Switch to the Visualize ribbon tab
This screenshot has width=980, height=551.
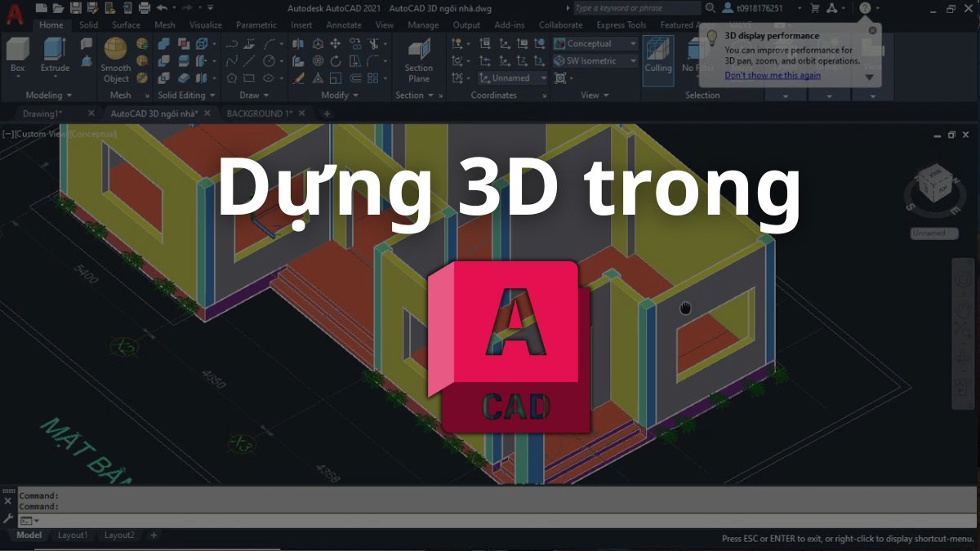[205, 25]
